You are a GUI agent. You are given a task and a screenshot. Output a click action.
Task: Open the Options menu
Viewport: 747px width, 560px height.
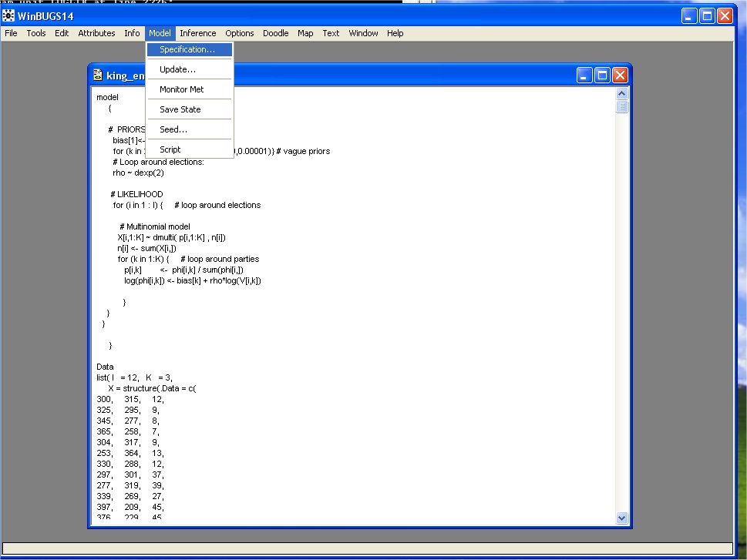pyautogui.click(x=240, y=33)
